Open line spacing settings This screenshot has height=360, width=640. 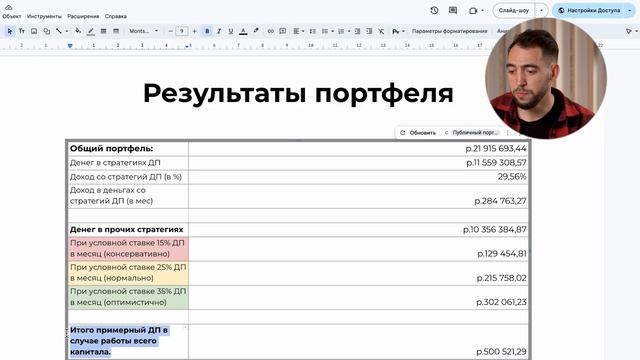click(312, 31)
